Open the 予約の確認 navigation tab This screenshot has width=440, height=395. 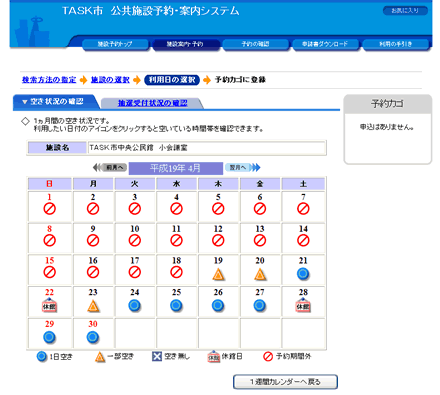[x=255, y=44]
